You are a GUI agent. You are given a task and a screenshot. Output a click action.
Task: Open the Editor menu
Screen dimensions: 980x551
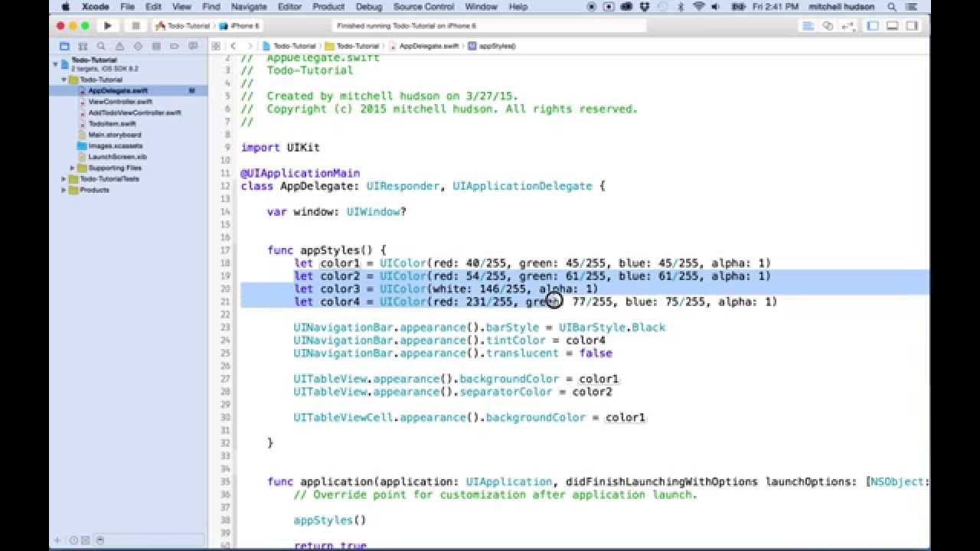click(289, 7)
